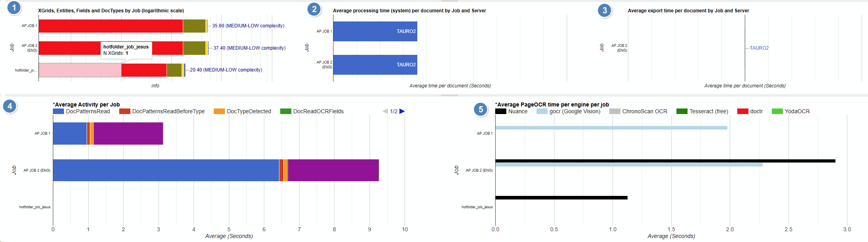This screenshot has height=242, width=868.
Task: Click the TAURO2 bar for AP JOB 1
Action: (x=375, y=31)
